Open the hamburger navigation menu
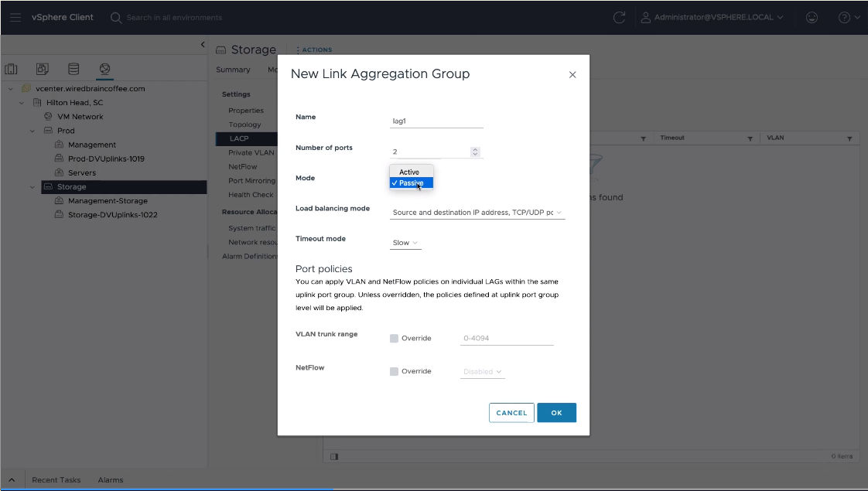Viewport: 868px width, 491px height. (15, 17)
